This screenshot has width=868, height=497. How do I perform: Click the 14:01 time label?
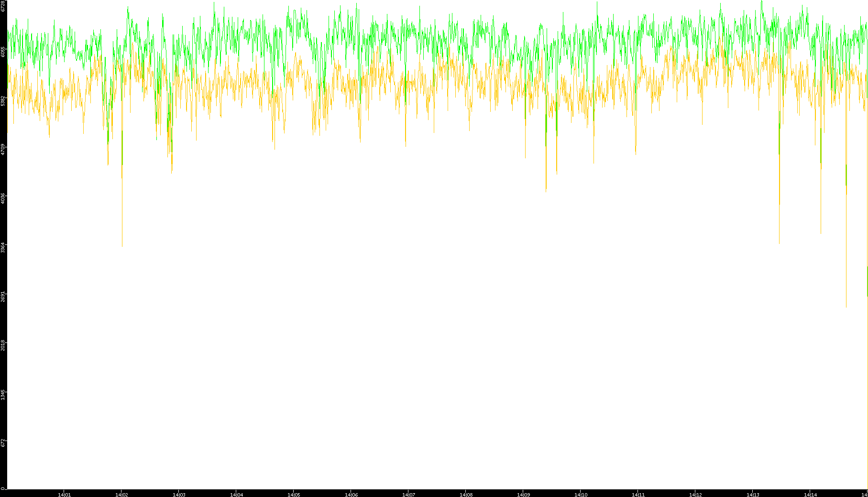click(64, 494)
